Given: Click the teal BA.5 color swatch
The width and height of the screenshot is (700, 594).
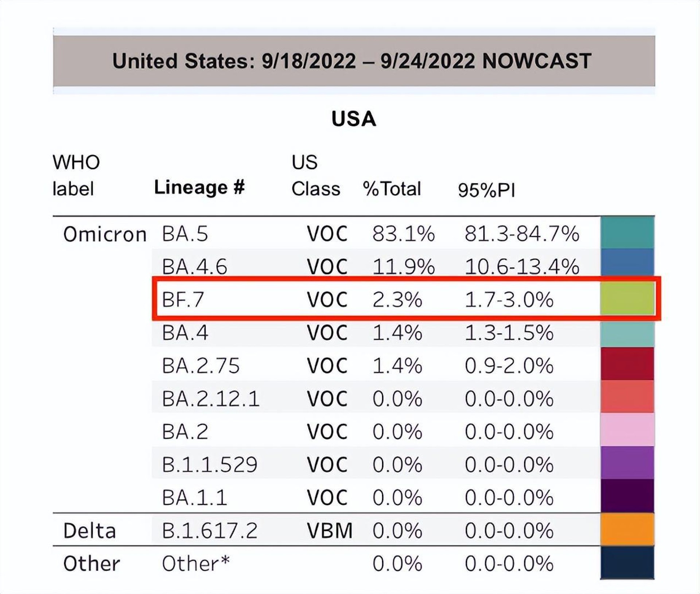Looking at the screenshot, I should [627, 232].
